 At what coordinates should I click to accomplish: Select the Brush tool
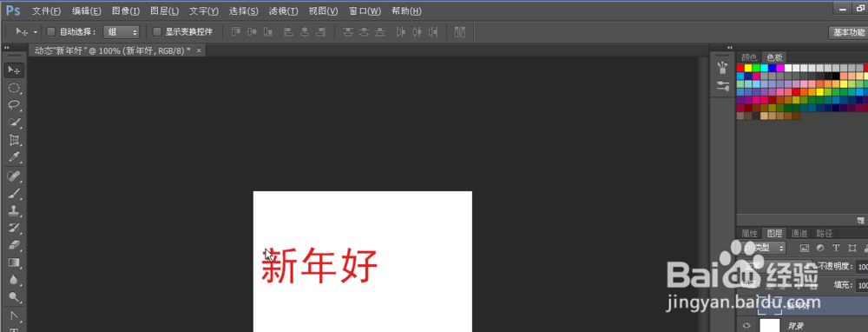coord(15,194)
